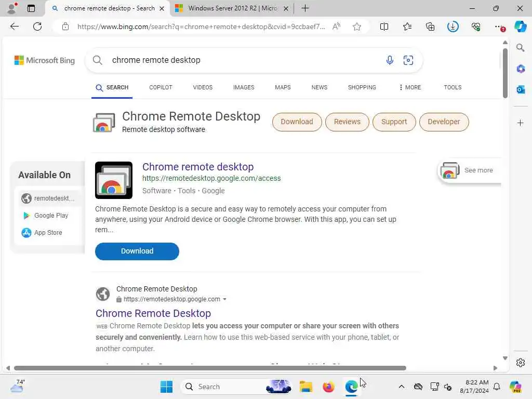
Task: Click the Edge address bar URL
Action: [x=201, y=26]
